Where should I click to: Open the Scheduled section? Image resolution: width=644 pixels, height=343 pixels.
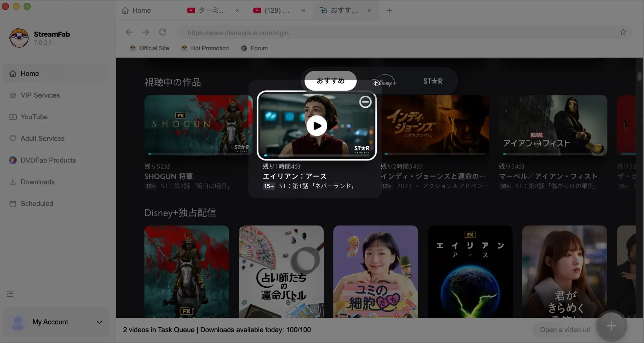click(56, 203)
